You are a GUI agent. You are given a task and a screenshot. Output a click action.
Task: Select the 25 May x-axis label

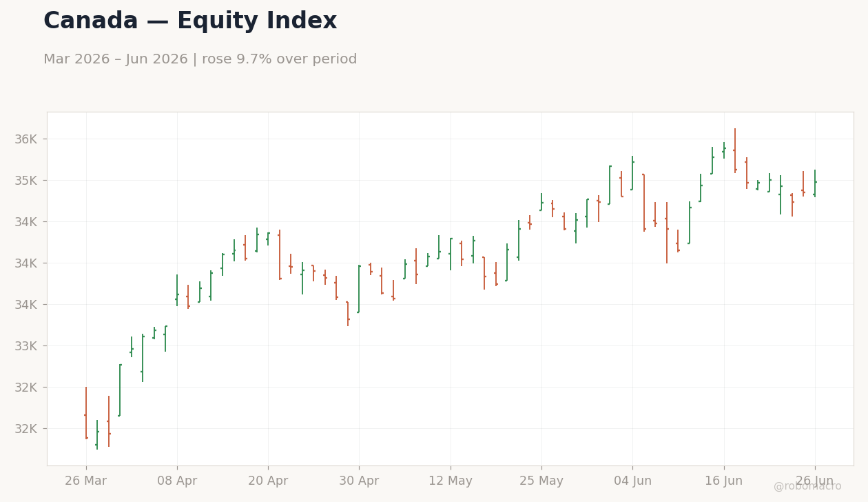541,481
